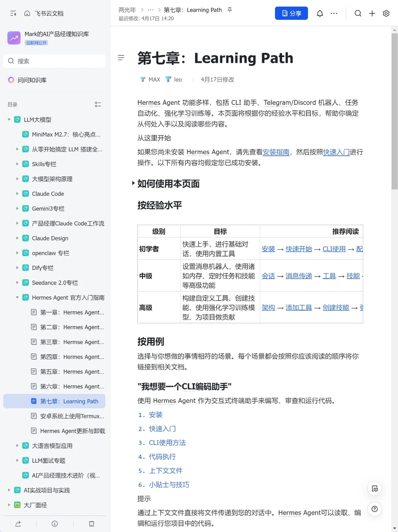Click the blue 分享 button

pyautogui.click(x=291, y=13)
